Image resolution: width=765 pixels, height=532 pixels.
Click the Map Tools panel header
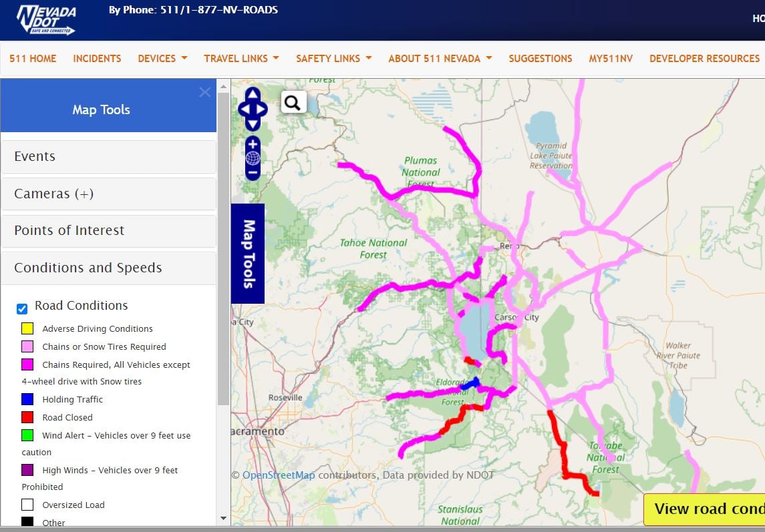point(108,105)
